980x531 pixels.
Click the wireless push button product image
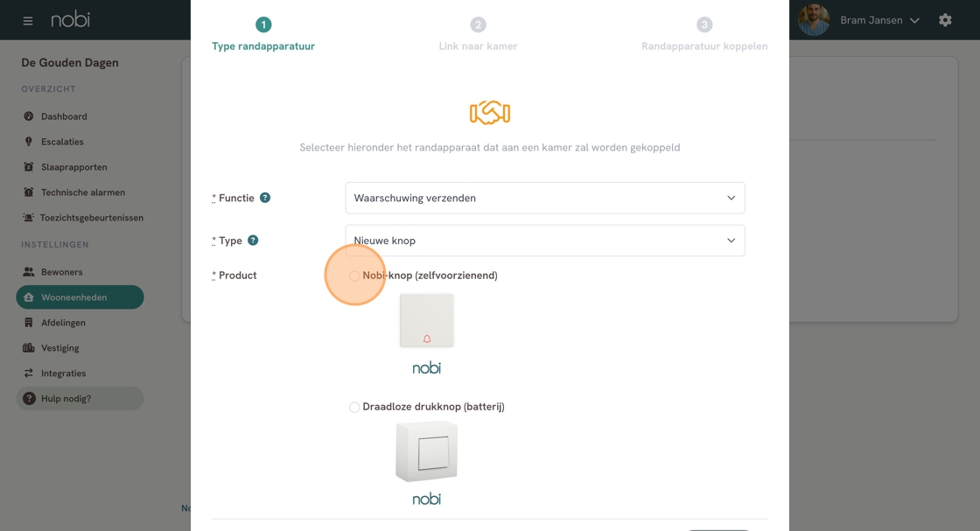427,451
